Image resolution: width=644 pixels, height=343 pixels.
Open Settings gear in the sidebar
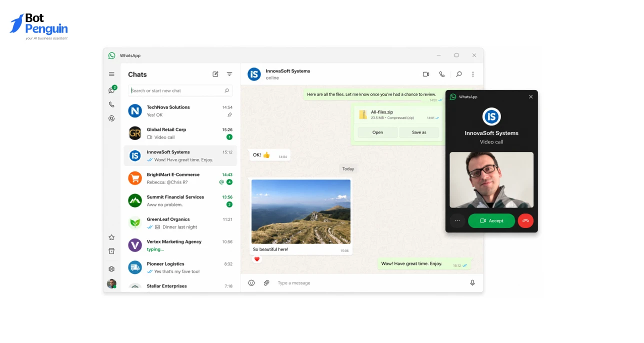pyautogui.click(x=111, y=269)
